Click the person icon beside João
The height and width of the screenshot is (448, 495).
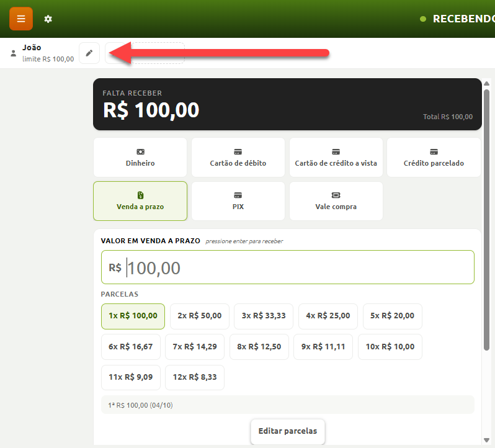[x=13, y=53]
